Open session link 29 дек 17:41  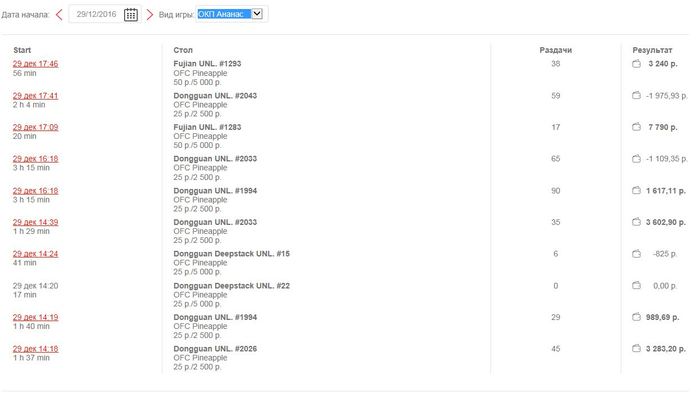(35, 96)
